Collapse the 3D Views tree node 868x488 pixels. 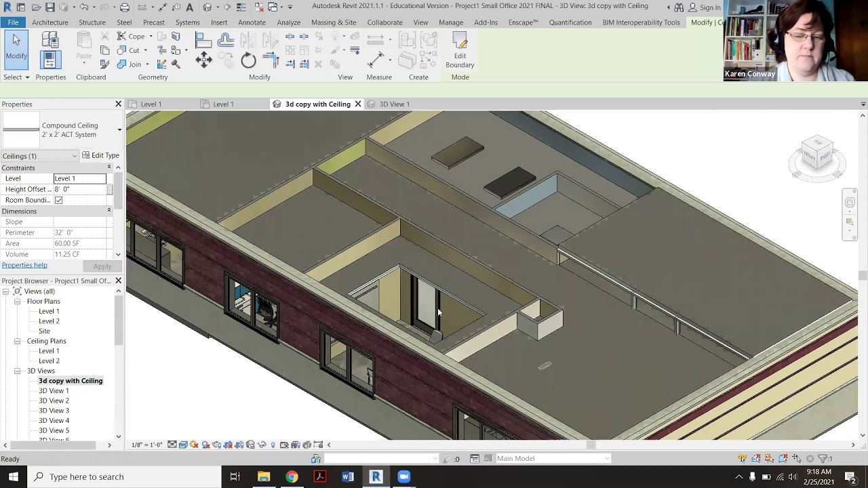(17, 371)
